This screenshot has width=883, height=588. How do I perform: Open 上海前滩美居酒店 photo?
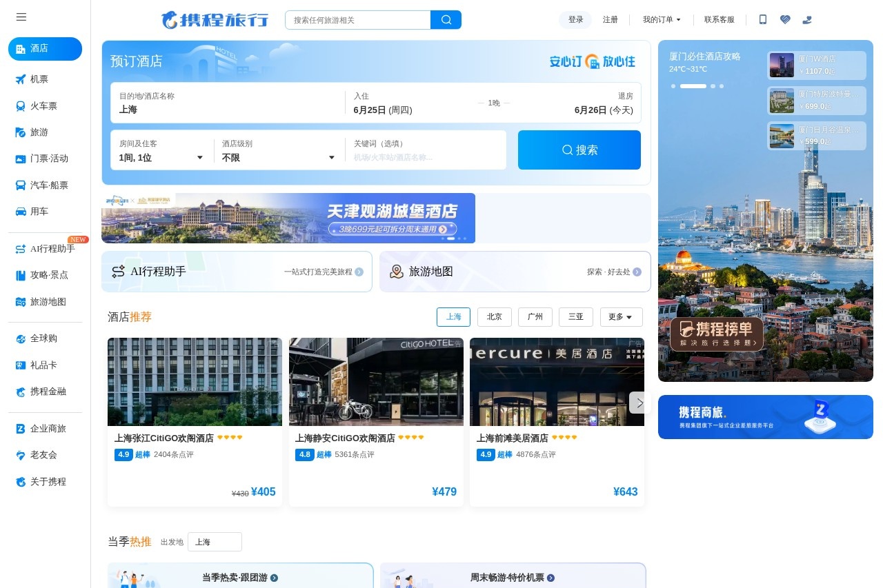pos(557,382)
